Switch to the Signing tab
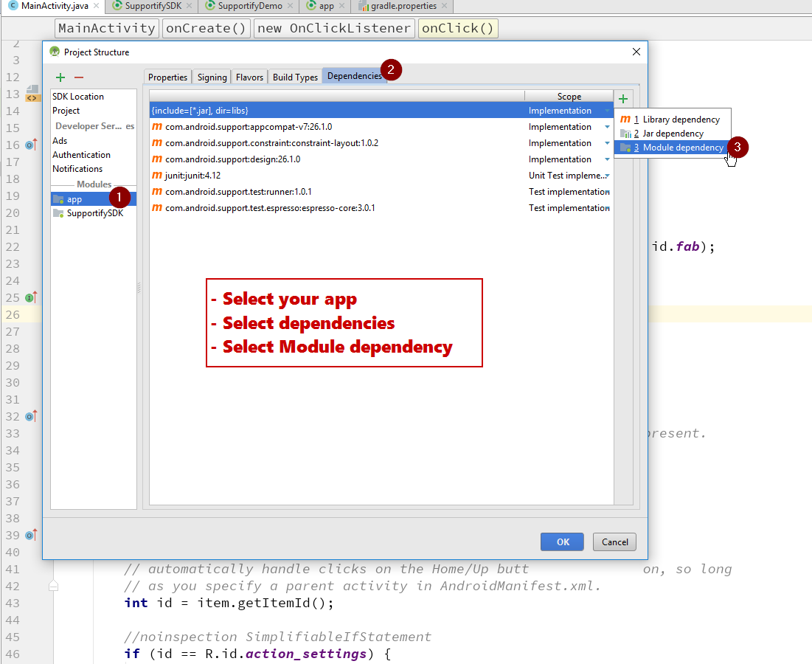Viewport: 812px width, 664px height. [212, 77]
